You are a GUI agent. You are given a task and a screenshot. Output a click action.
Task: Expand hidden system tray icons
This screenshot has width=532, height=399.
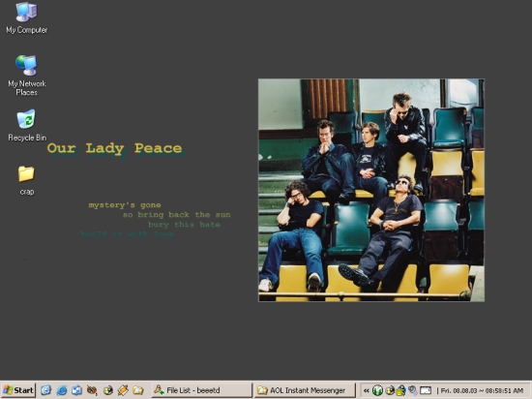[366, 390]
